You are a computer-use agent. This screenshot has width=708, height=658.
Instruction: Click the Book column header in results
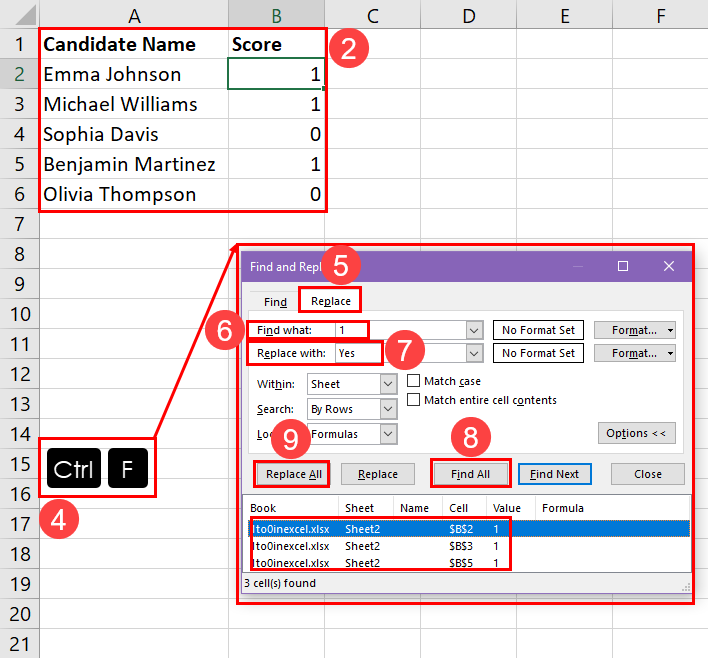tap(293, 508)
